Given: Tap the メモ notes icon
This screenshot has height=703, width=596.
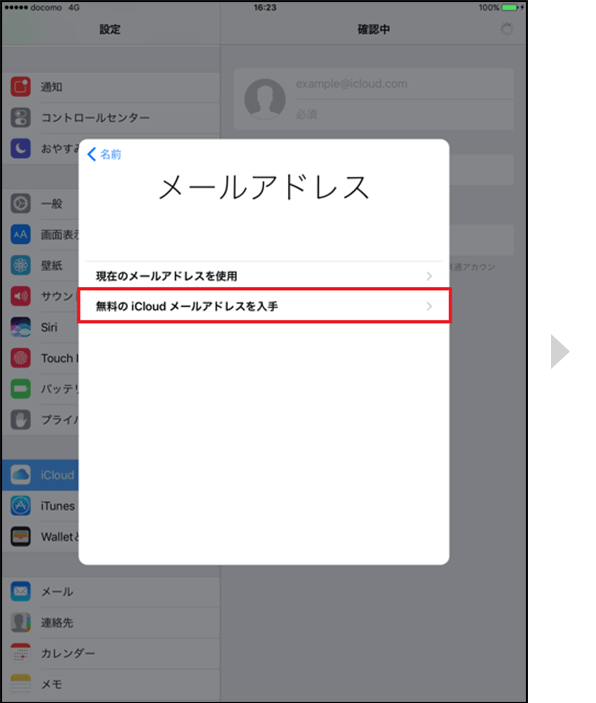Looking at the screenshot, I should click(x=21, y=684).
